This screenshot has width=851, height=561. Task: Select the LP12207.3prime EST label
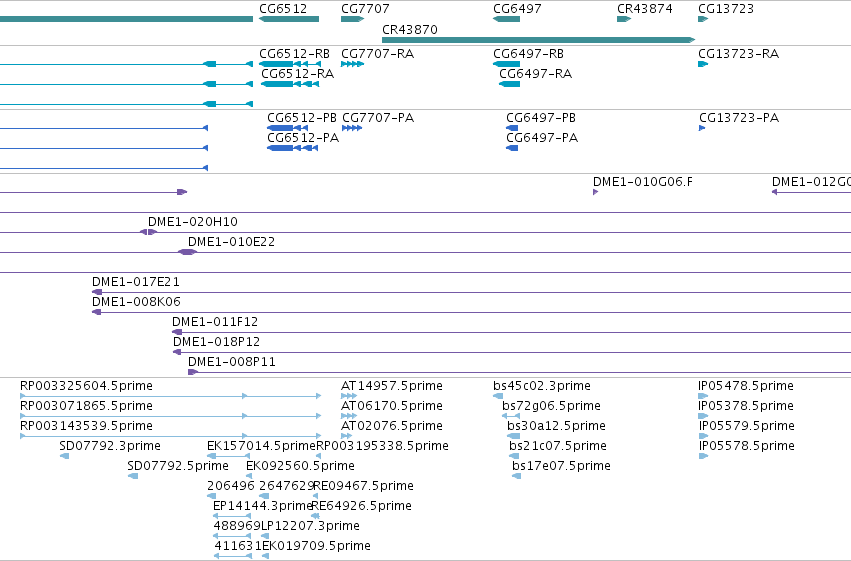point(310,526)
